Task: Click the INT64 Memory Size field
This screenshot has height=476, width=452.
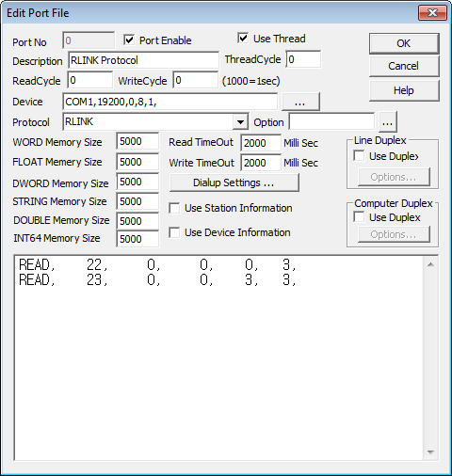Action: tap(137, 239)
